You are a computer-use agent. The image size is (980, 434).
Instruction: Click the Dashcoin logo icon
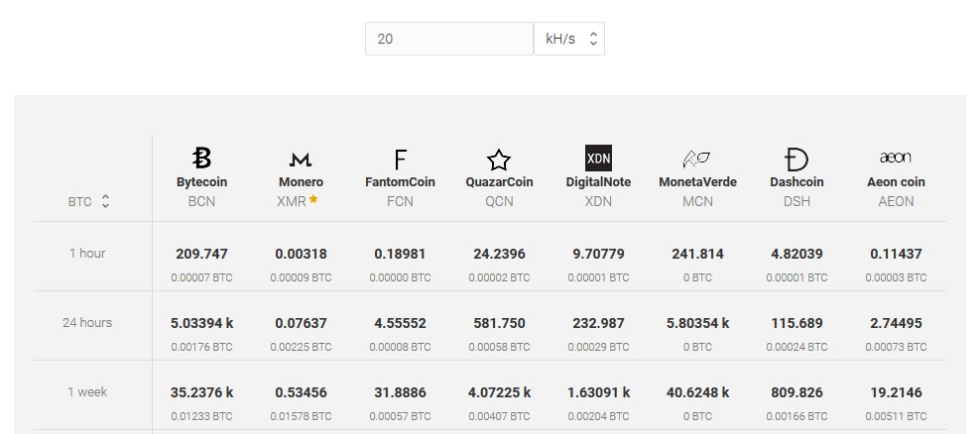pos(796,160)
